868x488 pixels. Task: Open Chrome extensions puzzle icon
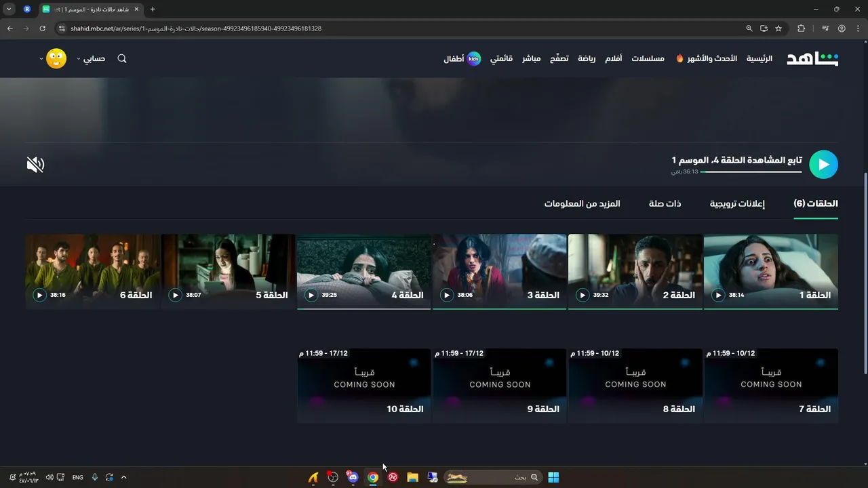(x=802, y=28)
